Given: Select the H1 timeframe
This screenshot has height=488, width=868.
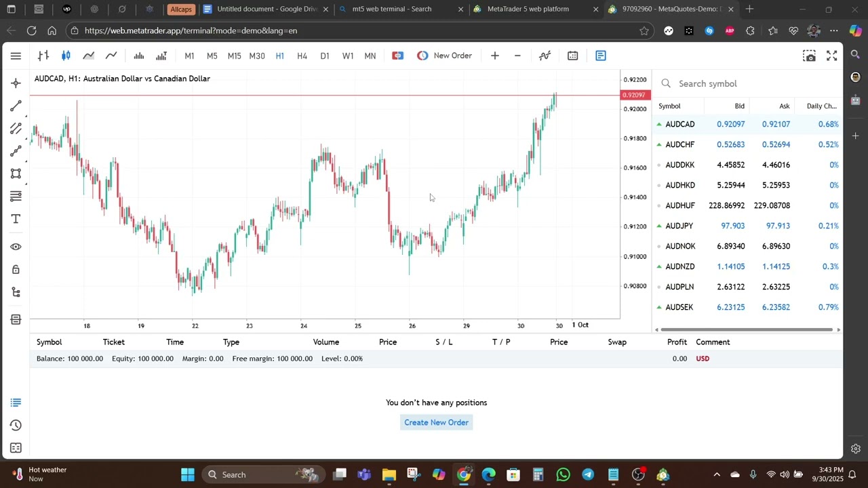Looking at the screenshot, I should click(x=279, y=56).
